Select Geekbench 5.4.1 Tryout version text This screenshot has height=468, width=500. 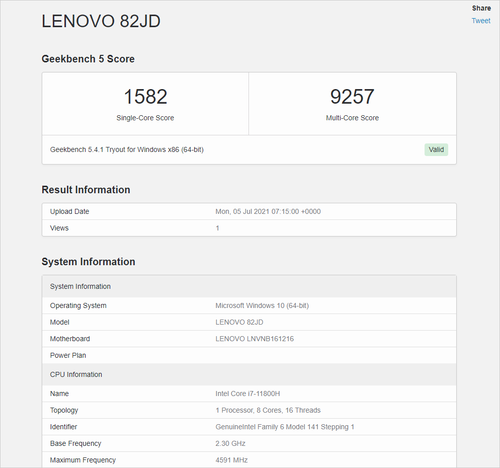[127, 150]
